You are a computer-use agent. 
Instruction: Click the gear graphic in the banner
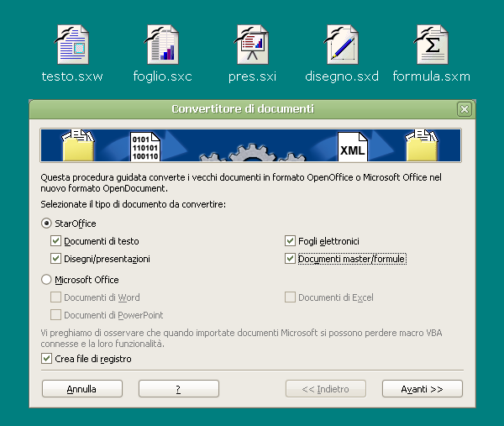[252, 153]
